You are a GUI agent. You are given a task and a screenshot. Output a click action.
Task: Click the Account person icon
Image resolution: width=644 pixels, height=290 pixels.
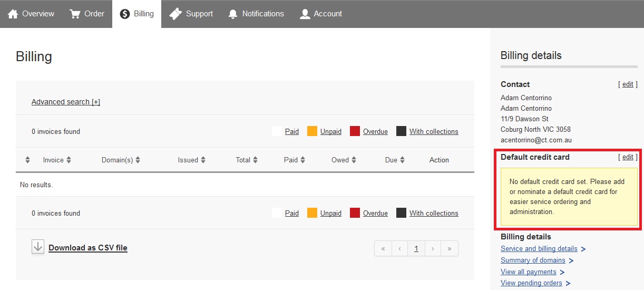305,14
